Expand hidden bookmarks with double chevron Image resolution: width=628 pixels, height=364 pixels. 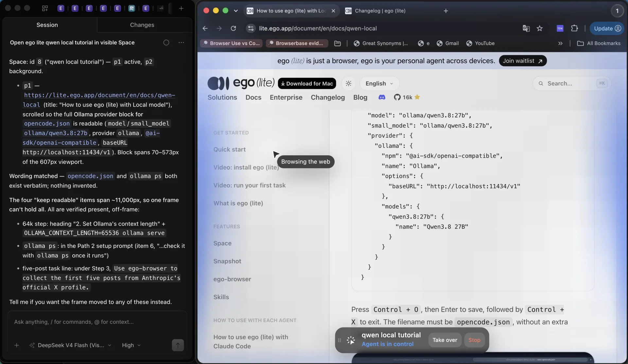coord(560,43)
